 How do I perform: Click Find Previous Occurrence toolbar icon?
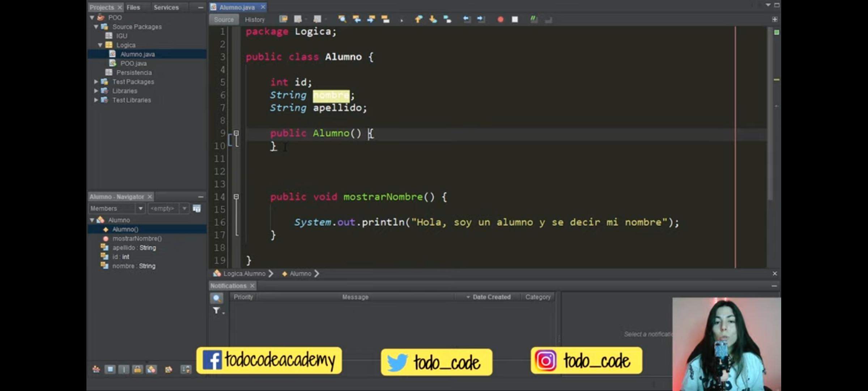[x=357, y=19]
